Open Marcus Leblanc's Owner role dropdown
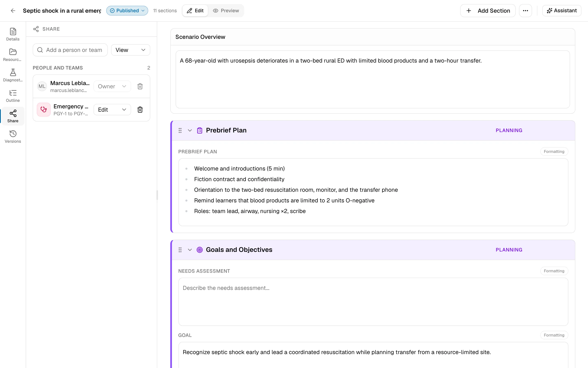This screenshot has height=368, width=588. pos(112,86)
